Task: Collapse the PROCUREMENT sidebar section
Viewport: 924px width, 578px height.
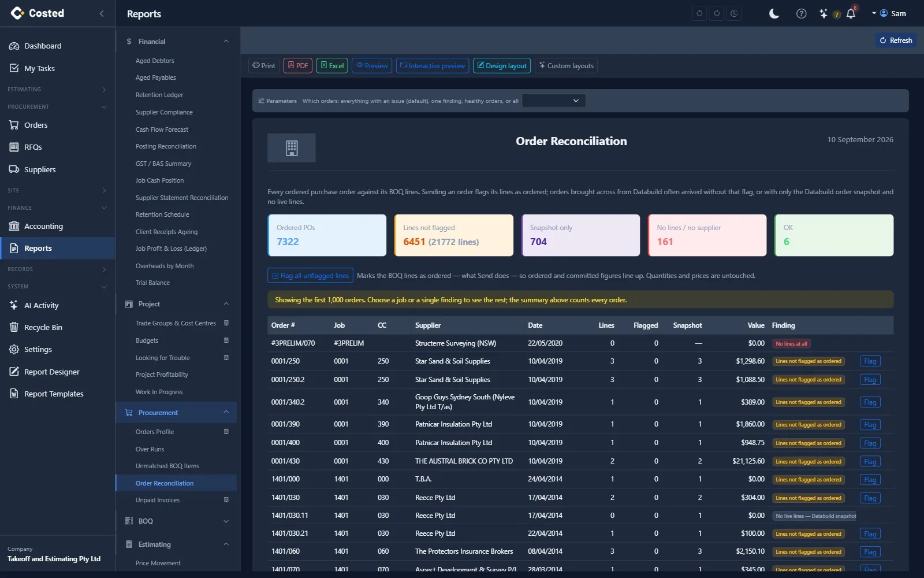Action: [x=58, y=107]
